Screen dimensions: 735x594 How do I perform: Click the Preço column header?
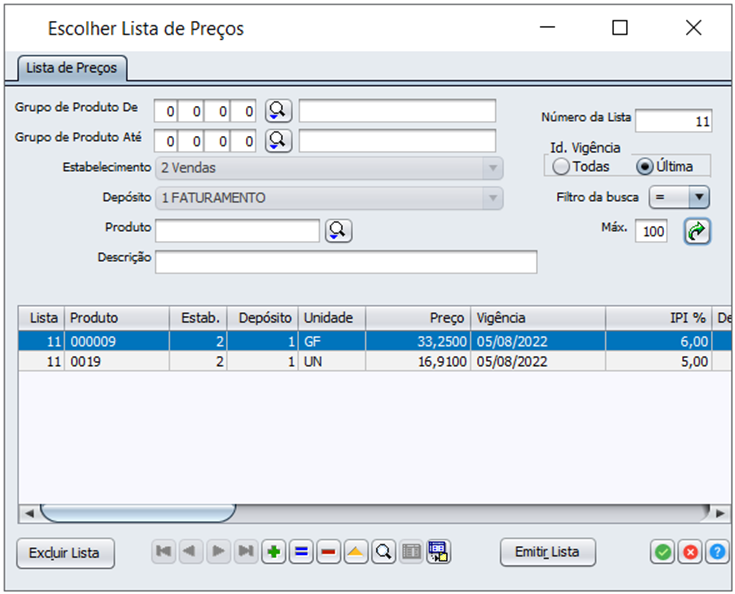418,318
